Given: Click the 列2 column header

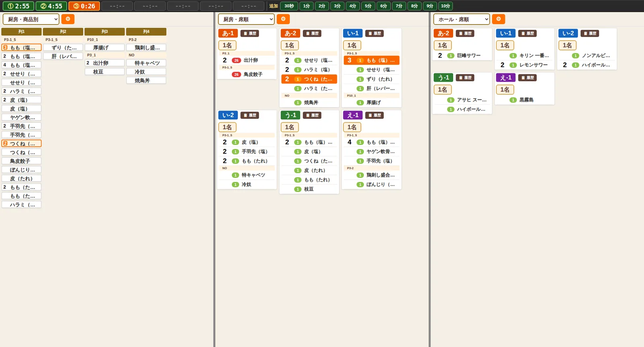Looking at the screenshot, I should [63, 31].
